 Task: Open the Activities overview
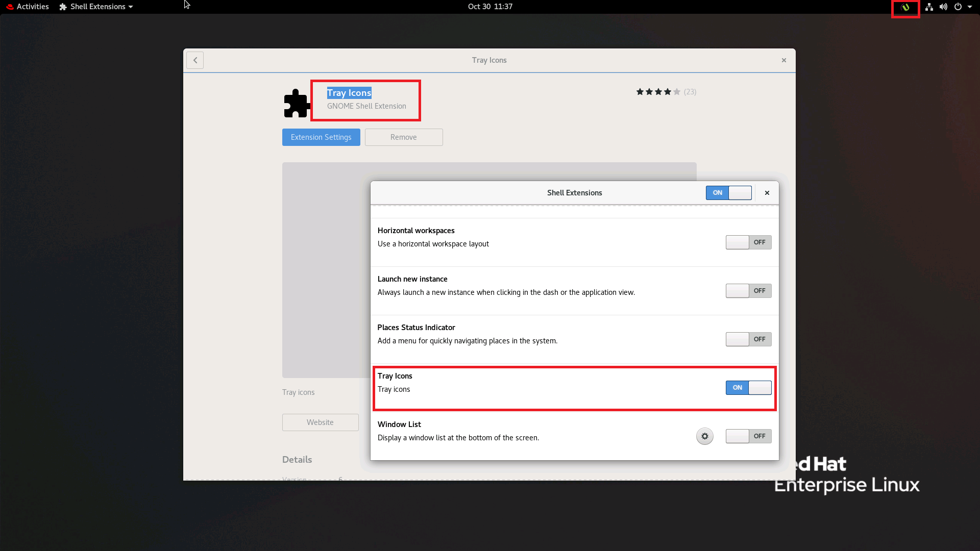[x=32, y=7]
